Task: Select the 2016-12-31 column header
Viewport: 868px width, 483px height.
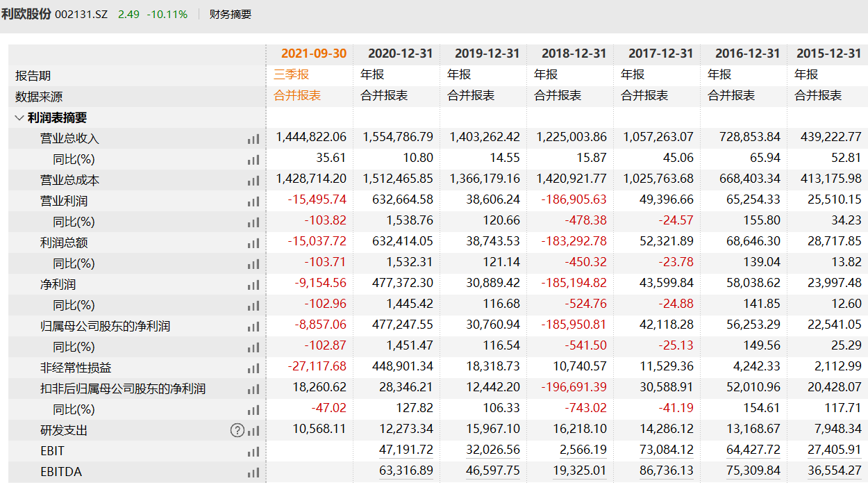Action: tap(747, 54)
